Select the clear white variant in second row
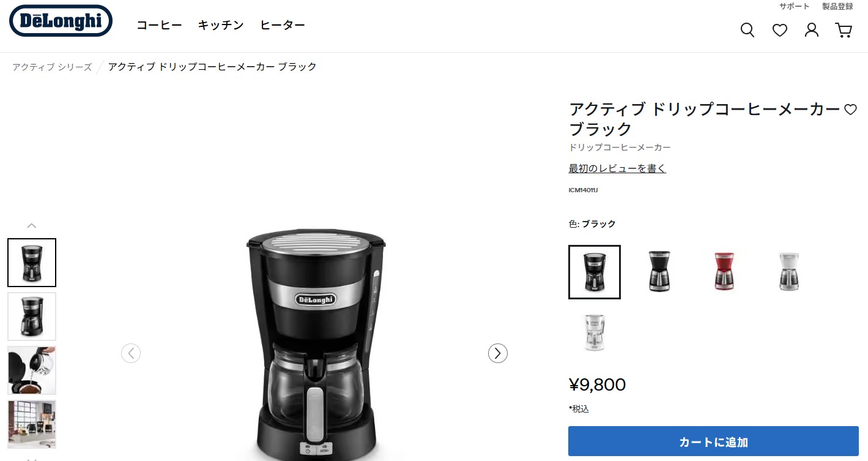 [x=595, y=332]
